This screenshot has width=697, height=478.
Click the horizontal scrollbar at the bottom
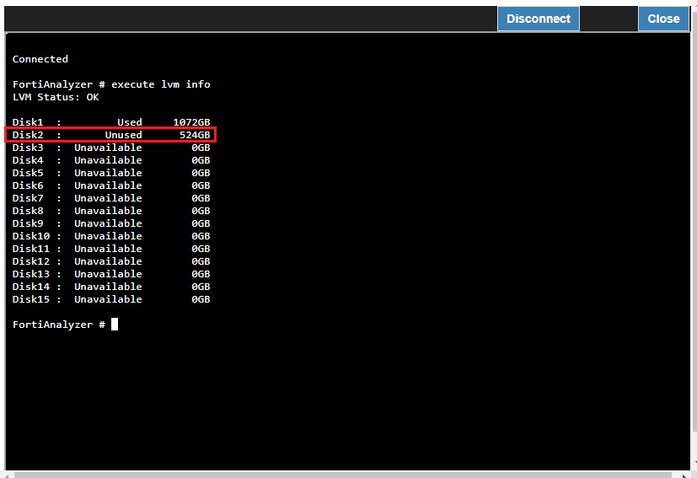point(342,475)
